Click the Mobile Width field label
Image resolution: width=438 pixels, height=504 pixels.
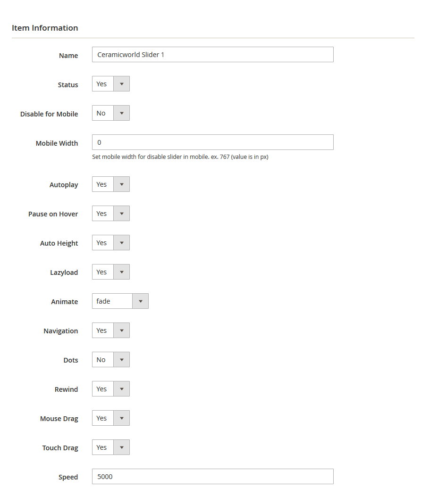click(x=57, y=143)
